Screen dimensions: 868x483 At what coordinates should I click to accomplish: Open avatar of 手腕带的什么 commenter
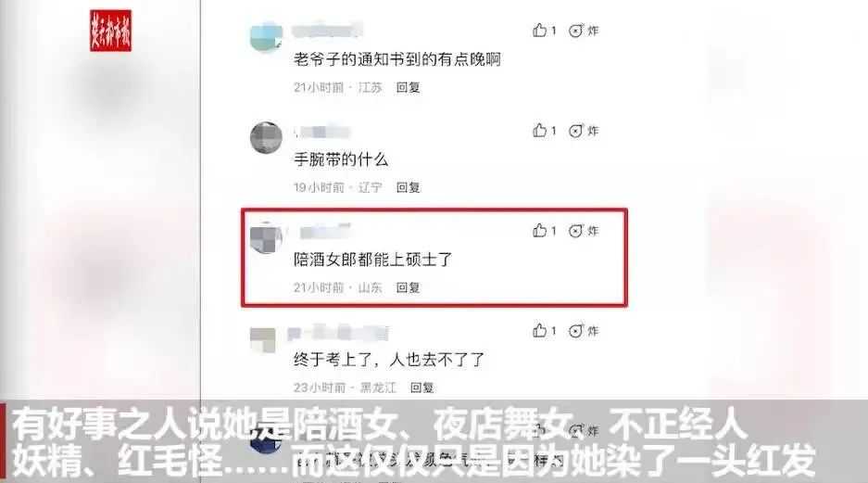coord(266,137)
